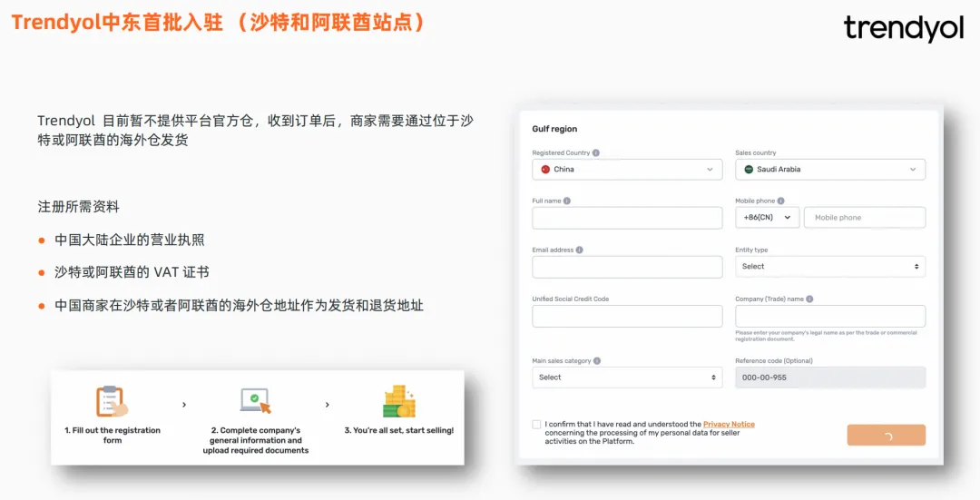The height and width of the screenshot is (500, 980).
Task: Click the 'Unified Social Credit Code' label
Action: coord(571,299)
